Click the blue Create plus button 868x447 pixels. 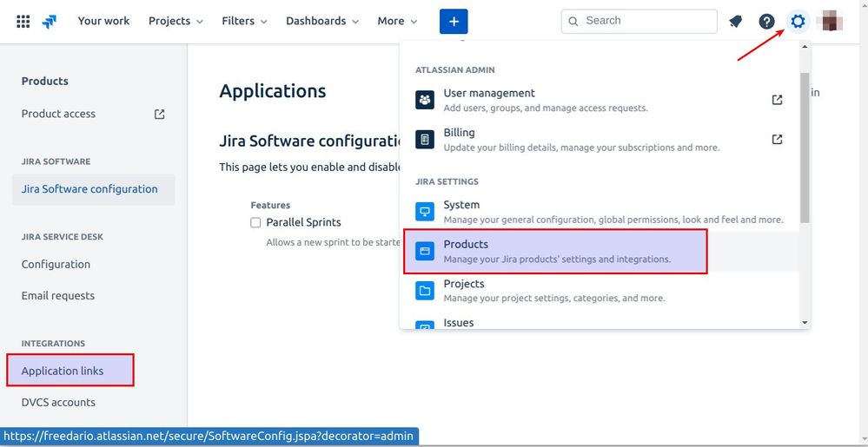[454, 22]
